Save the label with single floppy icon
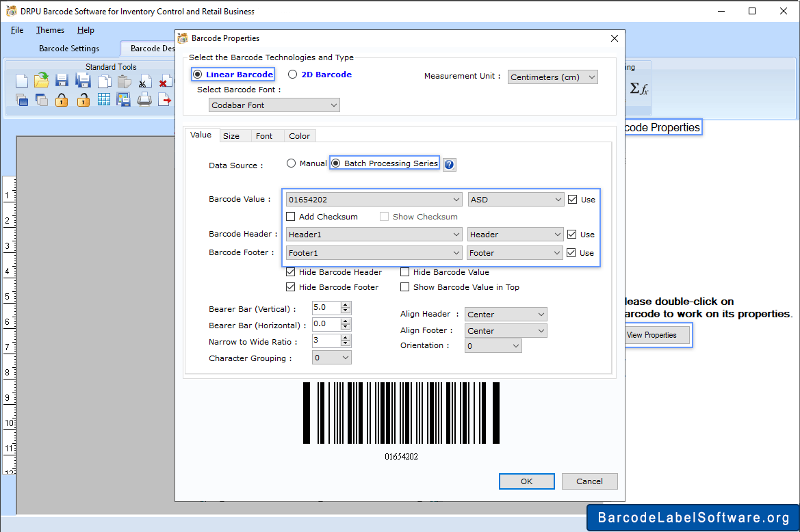The height and width of the screenshot is (532, 800). pos(62,81)
